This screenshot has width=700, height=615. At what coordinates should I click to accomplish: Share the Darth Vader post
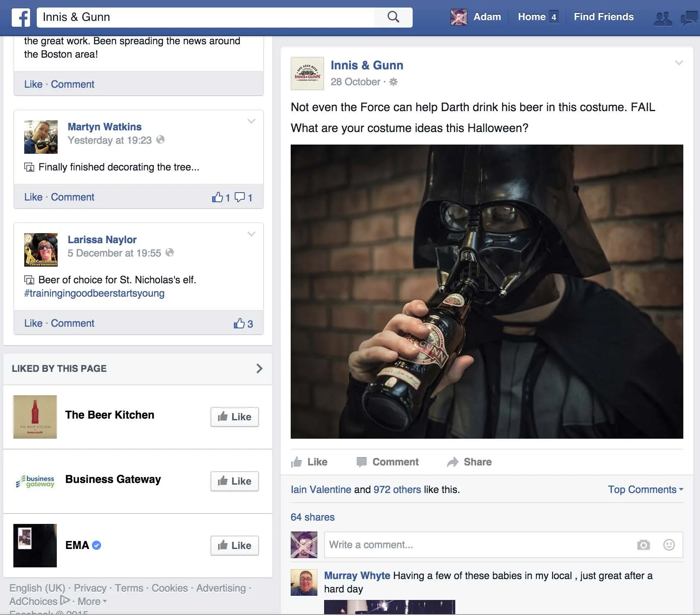point(469,462)
